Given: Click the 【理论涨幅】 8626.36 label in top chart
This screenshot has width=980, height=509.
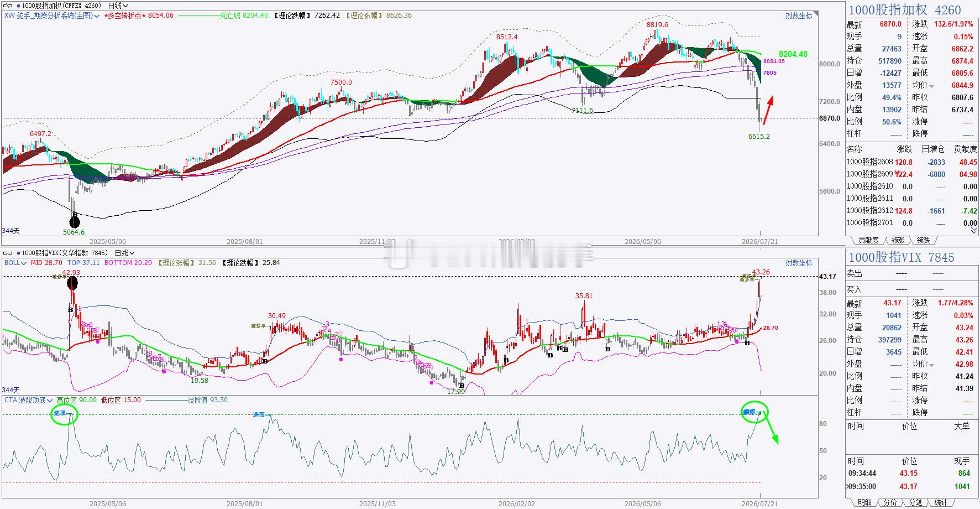Looking at the screenshot, I should (x=379, y=16).
